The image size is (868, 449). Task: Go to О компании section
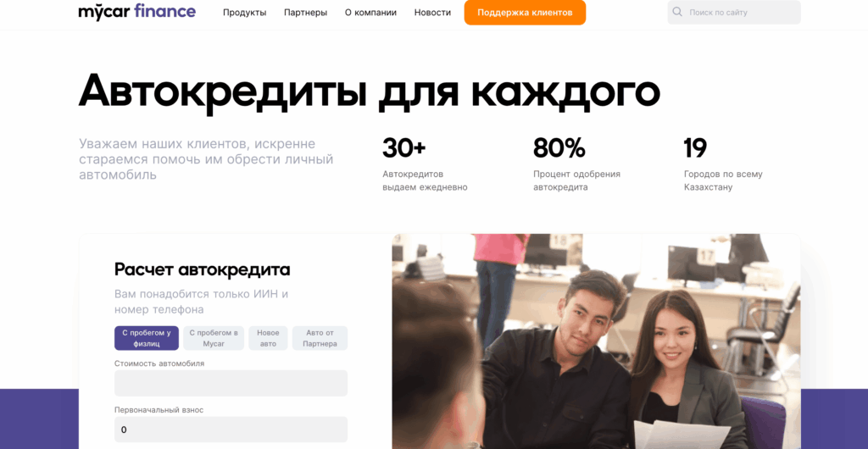371,13
